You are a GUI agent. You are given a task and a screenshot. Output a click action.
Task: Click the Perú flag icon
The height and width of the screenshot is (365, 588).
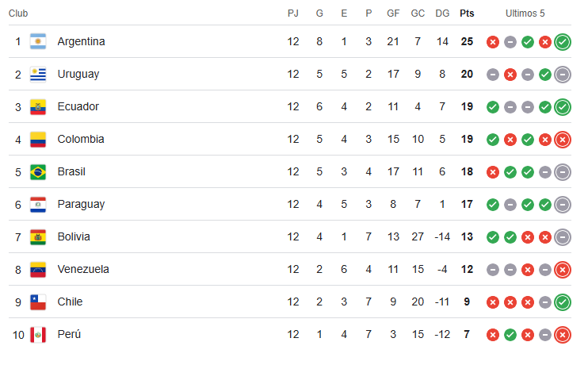coord(38,334)
